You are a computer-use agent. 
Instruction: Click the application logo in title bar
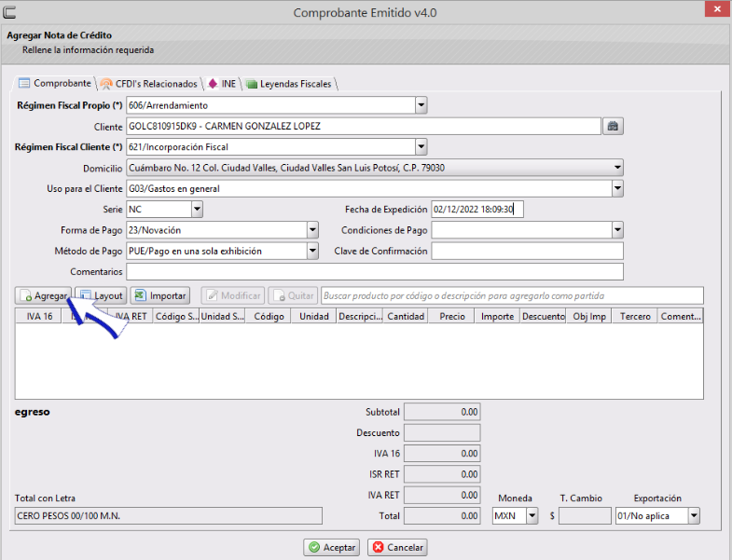click(9, 13)
